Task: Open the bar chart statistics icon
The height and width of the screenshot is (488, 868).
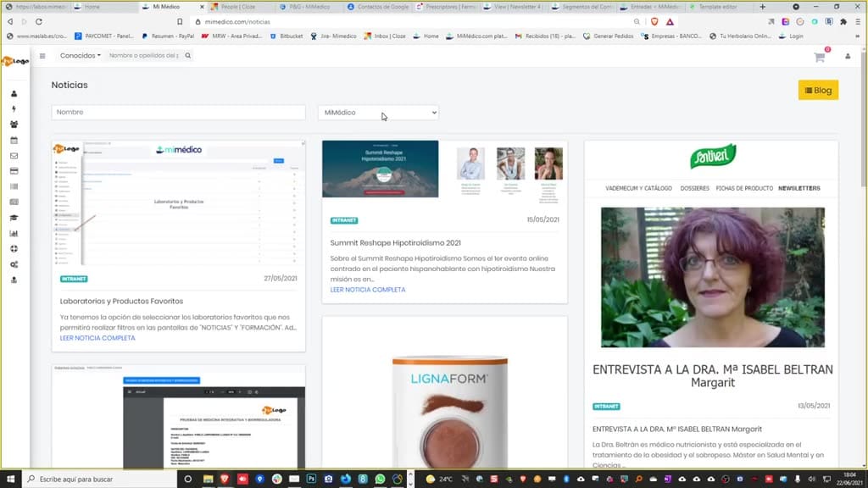Action: pos(14,234)
